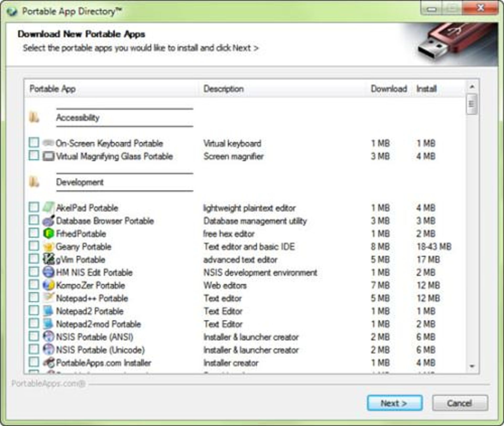This screenshot has height=426, width=504.
Task: Click 'advanced text editor' description
Action: click(240, 260)
